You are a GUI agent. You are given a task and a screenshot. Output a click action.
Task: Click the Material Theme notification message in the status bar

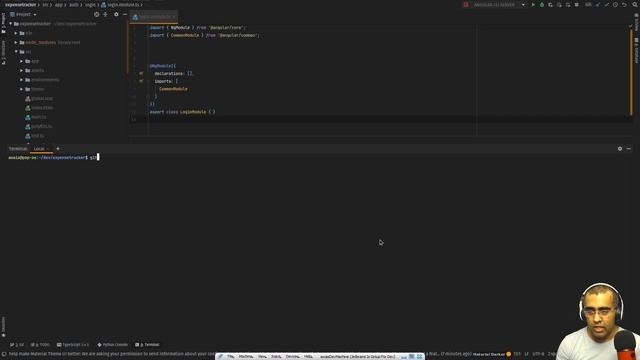[x=112, y=354]
